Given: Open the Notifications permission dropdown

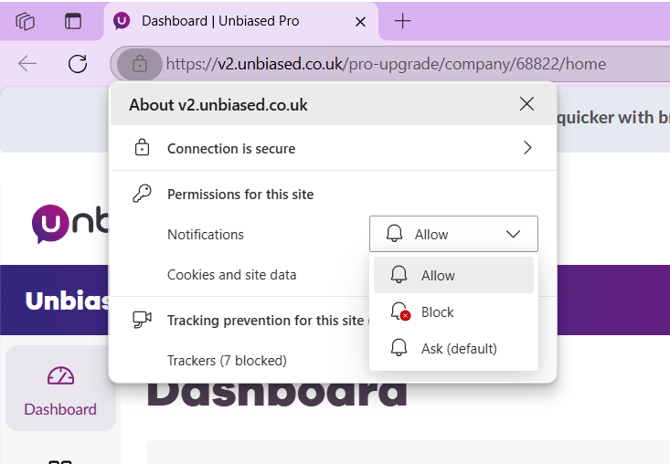Looking at the screenshot, I should pyautogui.click(x=453, y=234).
